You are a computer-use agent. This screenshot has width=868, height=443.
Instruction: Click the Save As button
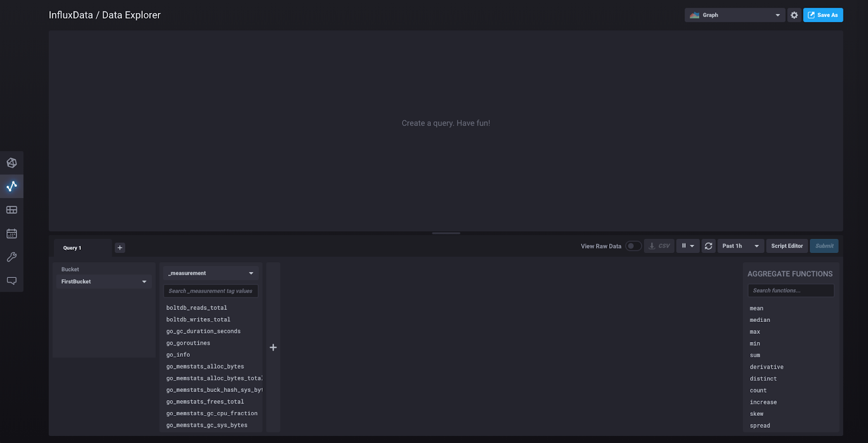(x=823, y=15)
